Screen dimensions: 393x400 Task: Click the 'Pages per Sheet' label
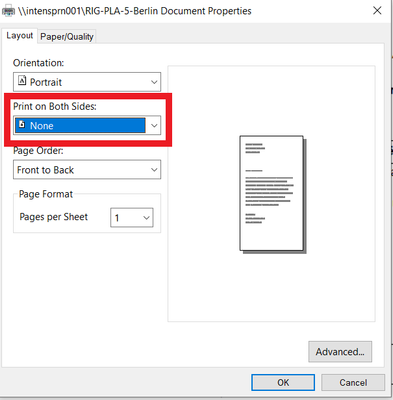(x=54, y=217)
